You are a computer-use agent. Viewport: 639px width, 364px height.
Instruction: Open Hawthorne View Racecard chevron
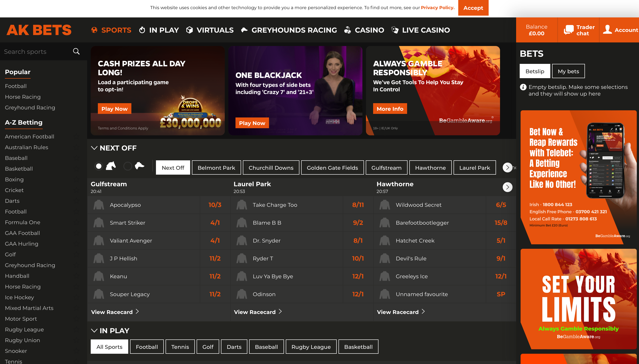tap(423, 312)
